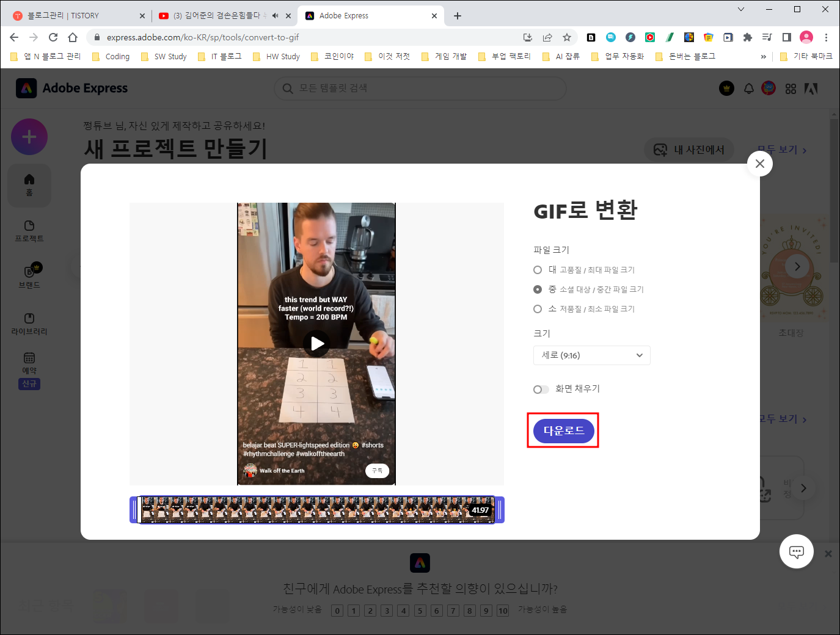This screenshot has height=635, width=840.
Task: Go back in browser
Action: pos(14,37)
